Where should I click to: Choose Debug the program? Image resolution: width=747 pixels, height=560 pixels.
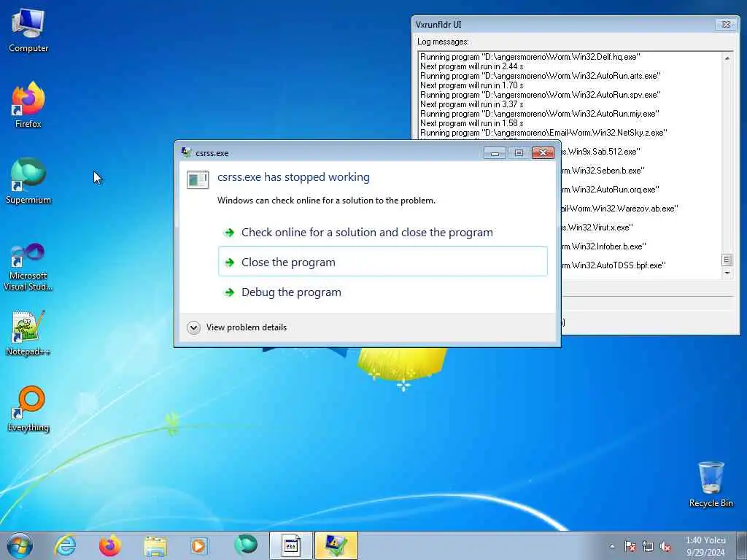[382, 292]
